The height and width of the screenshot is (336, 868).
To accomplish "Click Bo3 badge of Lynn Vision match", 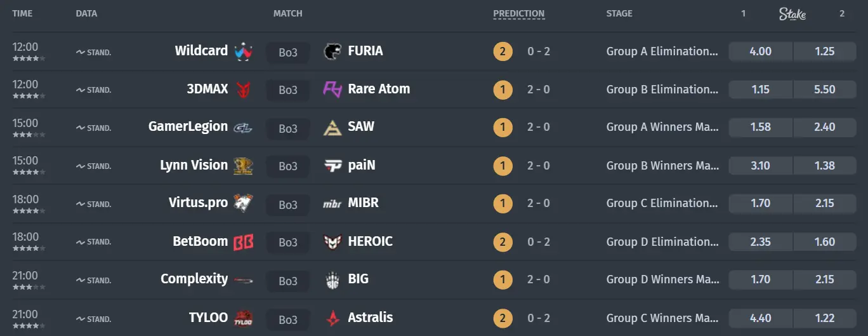I will [x=287, y=166].
